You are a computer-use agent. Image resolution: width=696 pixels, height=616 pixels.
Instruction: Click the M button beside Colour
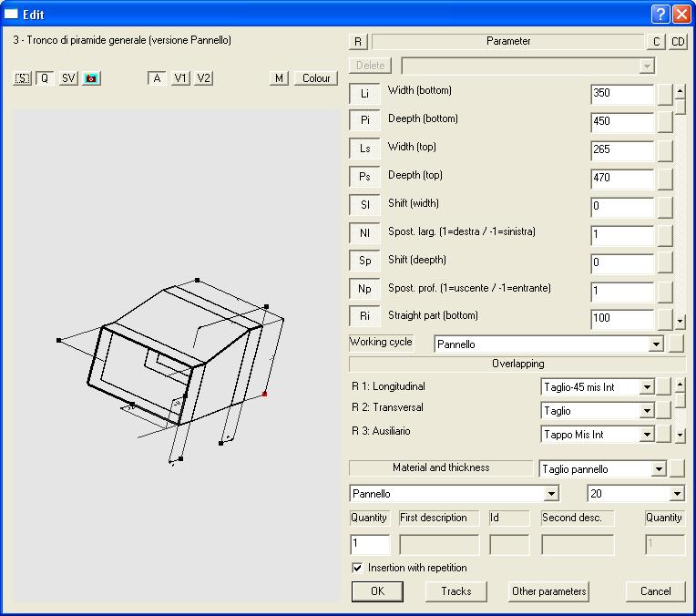279,78
